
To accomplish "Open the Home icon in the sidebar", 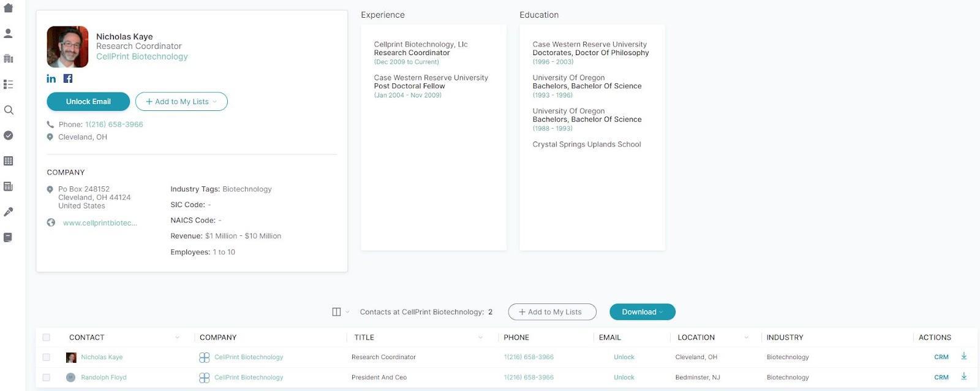I will [9, 8].
